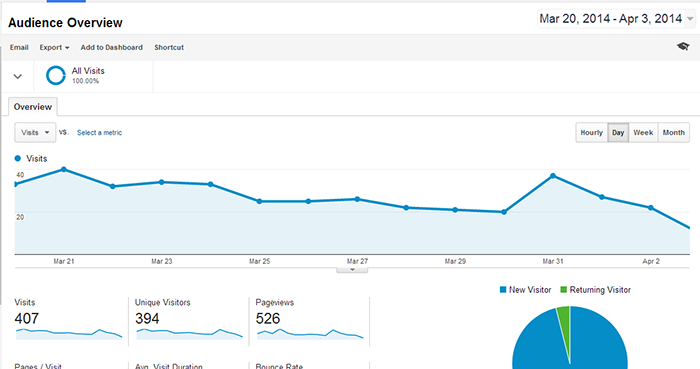Open the Visits metric dropdown
Viewport: 700px width, 369px height.
coord(35,133)
